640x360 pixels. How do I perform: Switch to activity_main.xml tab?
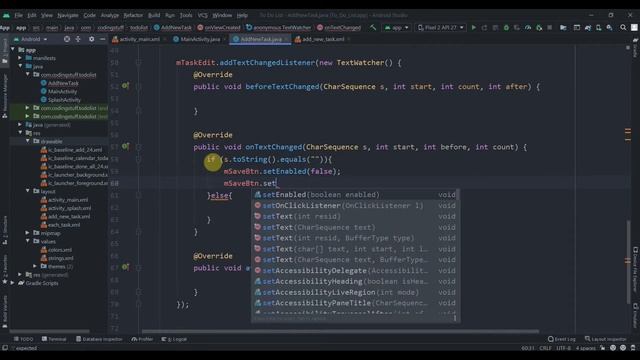point(139,39)
